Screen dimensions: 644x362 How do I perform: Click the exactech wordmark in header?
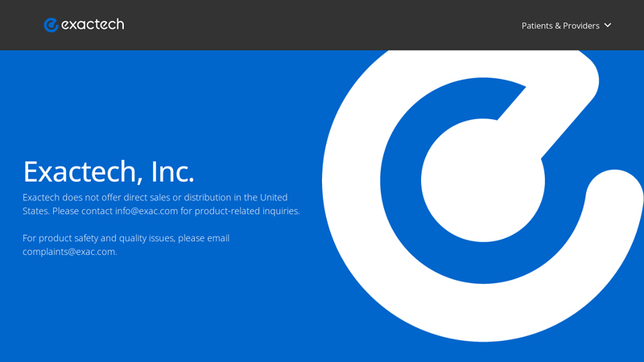tap(93, 25)
